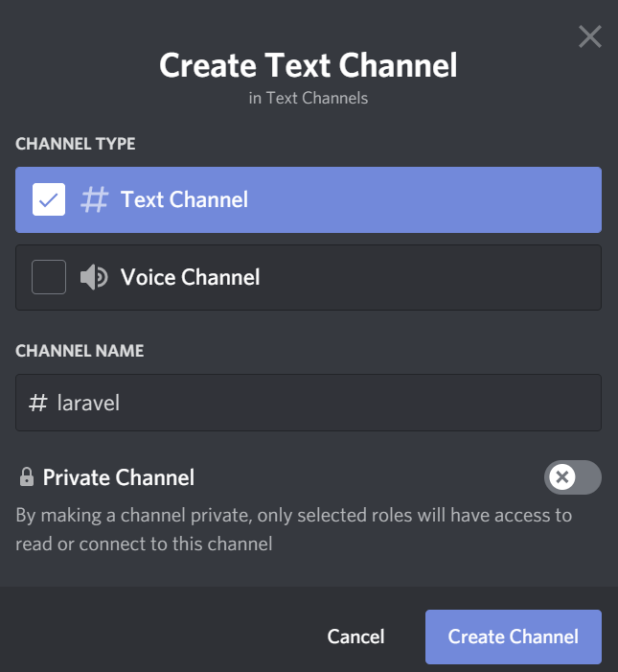Click the lock icon next to Private Channel
The image size is (618, 672).
click(26, 476)
